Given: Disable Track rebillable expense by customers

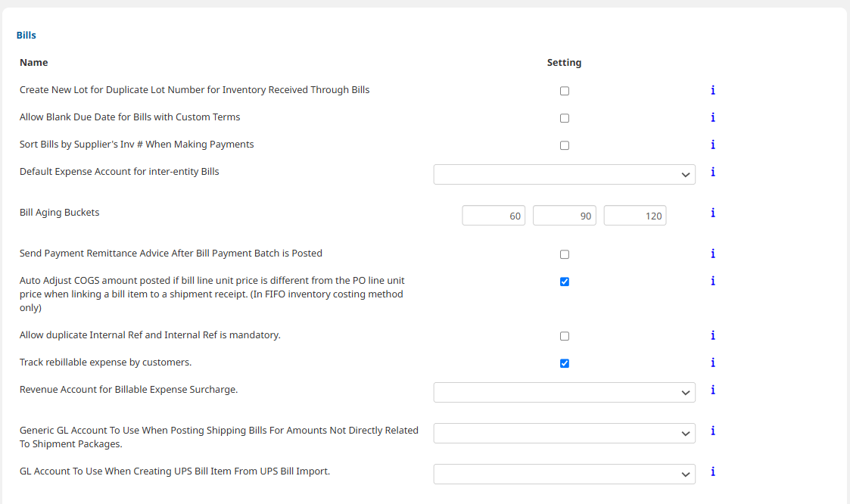Looking at the screenshot, I should (x=565, y=363).
